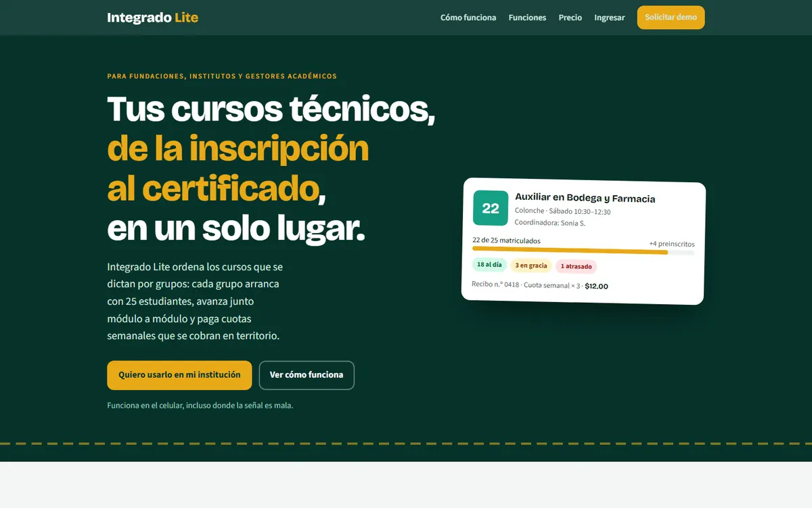Click the 18 al día status pill
This screenshot has height=508, width=812.
coord(489,265)
